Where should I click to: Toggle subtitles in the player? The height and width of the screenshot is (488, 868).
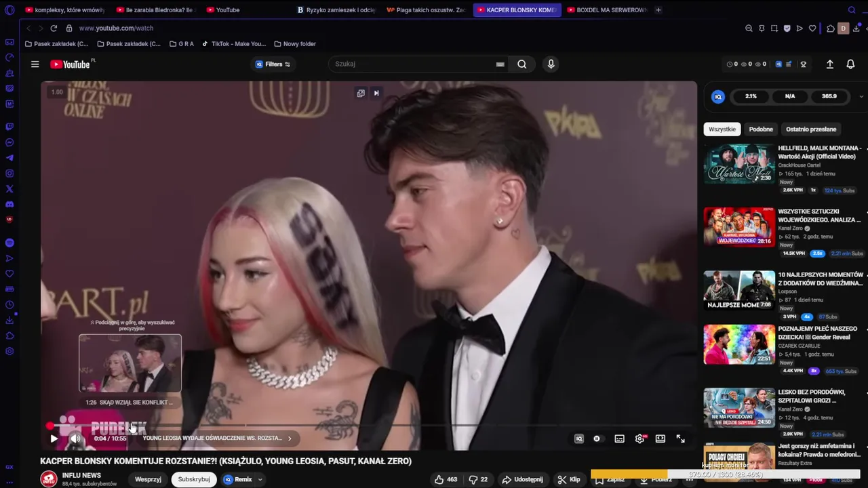click(619, 439)
